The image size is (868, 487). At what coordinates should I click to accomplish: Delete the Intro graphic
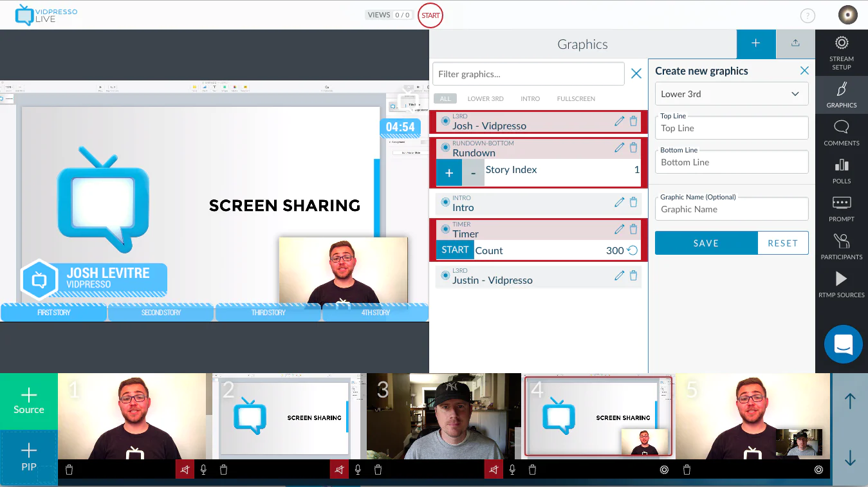pyautogui.click(x=633, y=202)
